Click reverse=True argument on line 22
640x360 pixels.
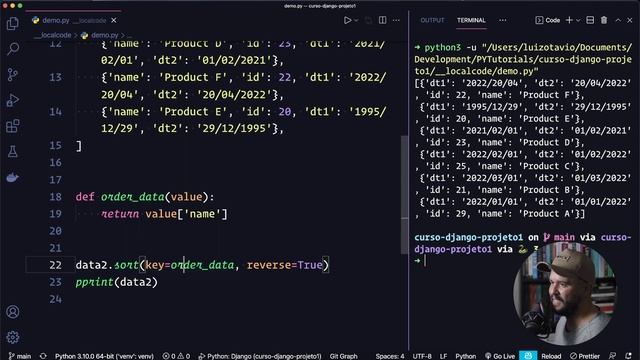pos(284,265)
